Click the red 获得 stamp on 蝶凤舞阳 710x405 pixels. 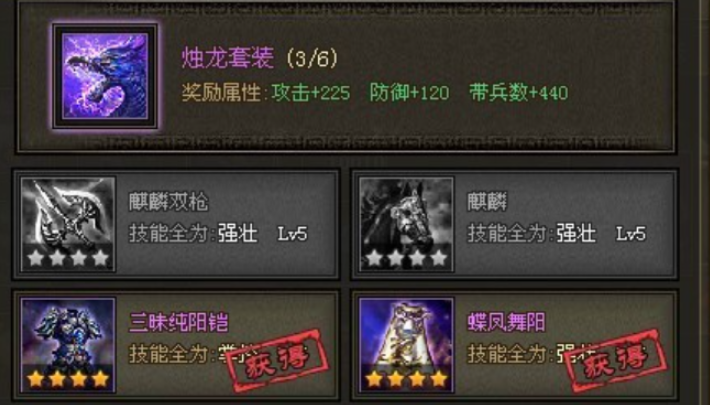pos(615,362)
